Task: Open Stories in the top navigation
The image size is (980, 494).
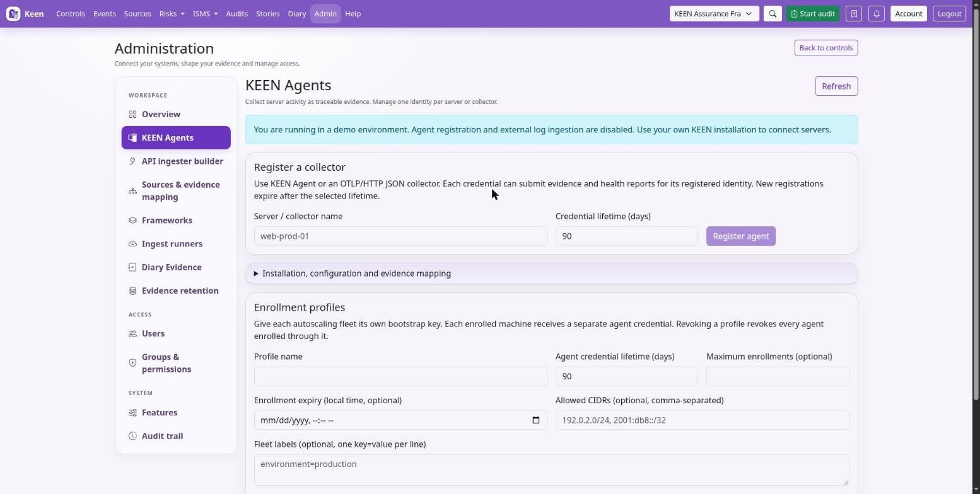Action: [x=268, y=14]
